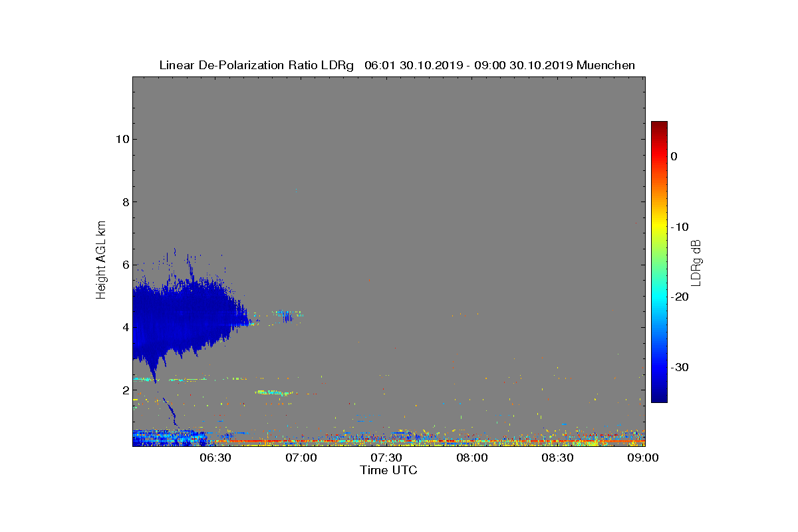798x532 pixels.
Task: Click the colorbar tick label -10
Action: pos(680,227)
